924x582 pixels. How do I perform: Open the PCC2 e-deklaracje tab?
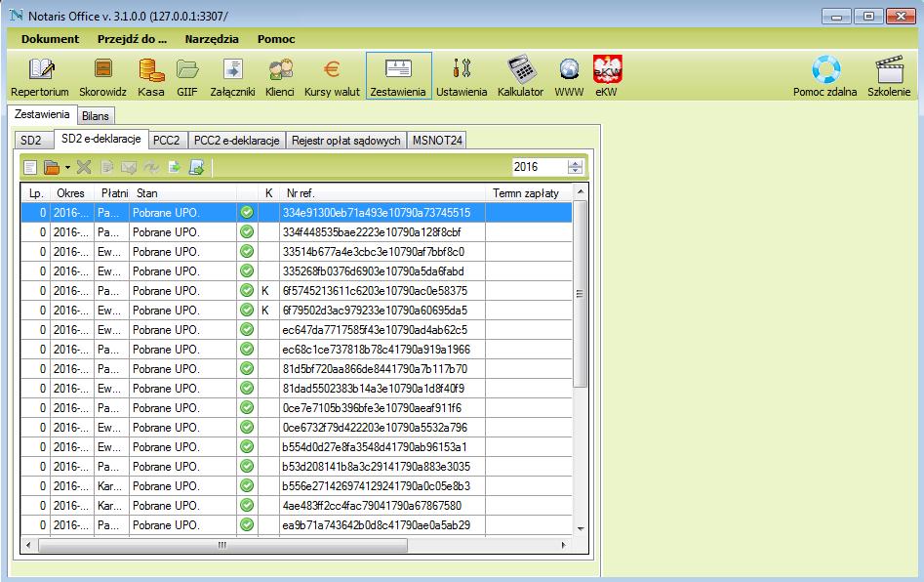(x=236, y=141)
